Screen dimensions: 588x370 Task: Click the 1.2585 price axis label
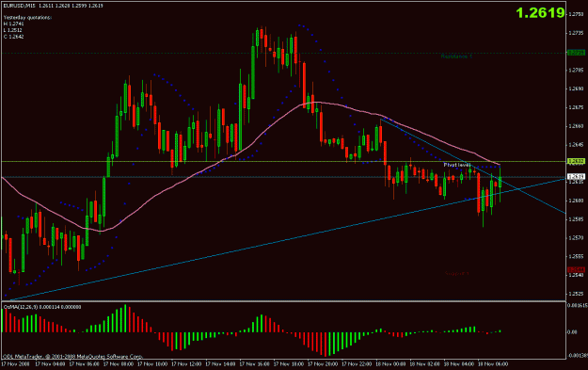click(577, 219)
